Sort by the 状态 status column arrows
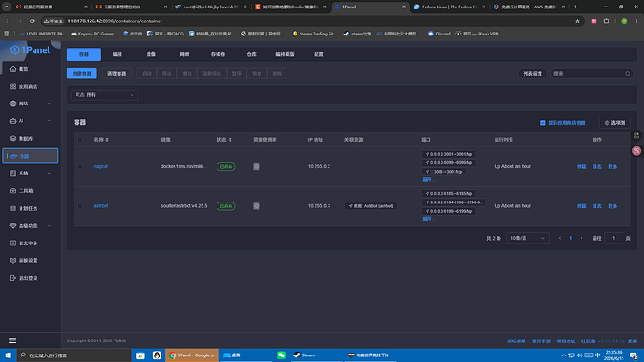The width and height of the screenshot is (644, 362). 230,140
